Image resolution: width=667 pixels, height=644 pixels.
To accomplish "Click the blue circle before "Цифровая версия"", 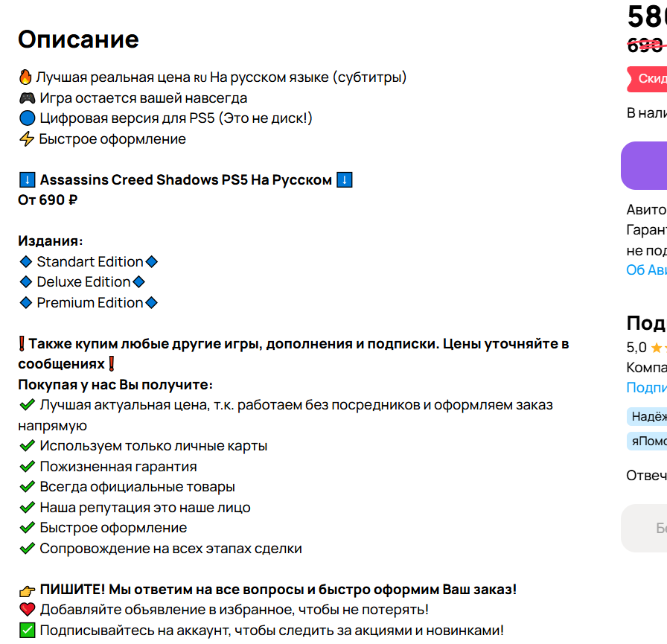I will 27,118.
